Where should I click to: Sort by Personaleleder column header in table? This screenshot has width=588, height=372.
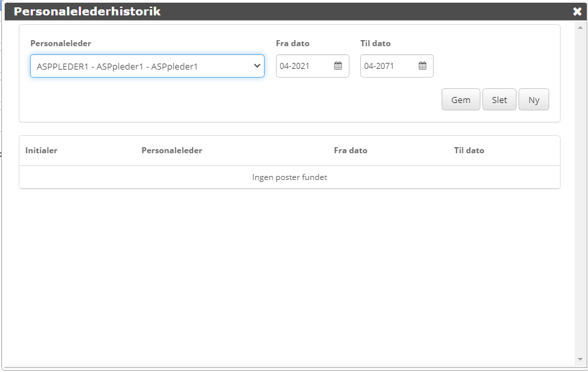pyautogui.click(x=172, y=151)
